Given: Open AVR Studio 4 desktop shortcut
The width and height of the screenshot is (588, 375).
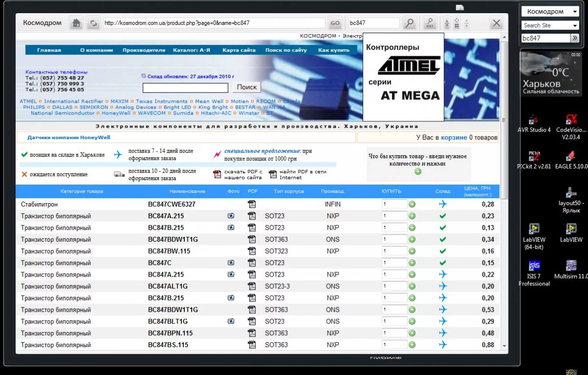Looking at the screenshot, I should pos(534,122).
